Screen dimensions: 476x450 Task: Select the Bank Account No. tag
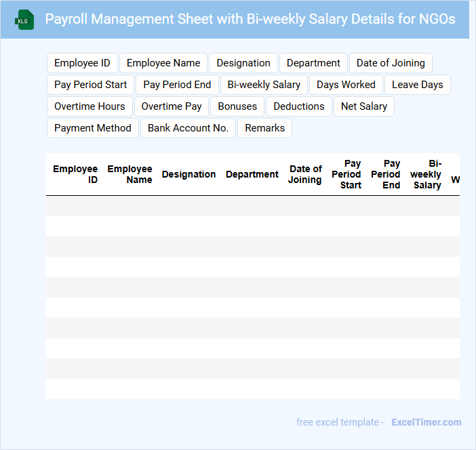point(188,128)
